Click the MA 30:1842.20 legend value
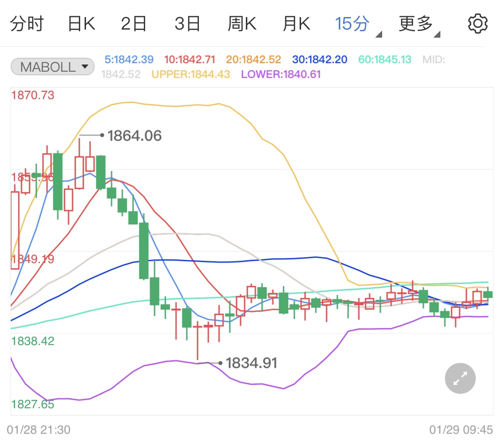This screenshot has height=444, width=504. point(319,60)
